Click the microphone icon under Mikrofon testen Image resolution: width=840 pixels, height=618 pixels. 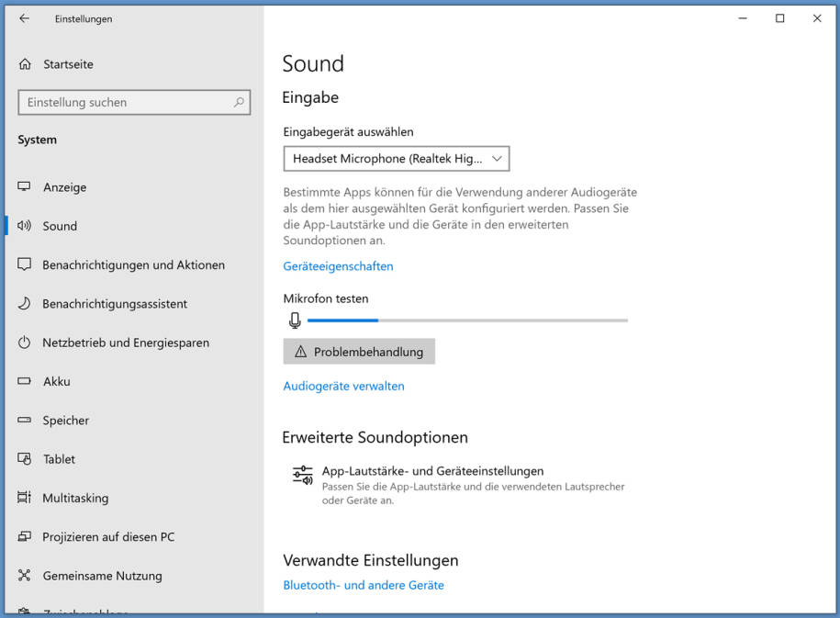[x=295, y=320]
